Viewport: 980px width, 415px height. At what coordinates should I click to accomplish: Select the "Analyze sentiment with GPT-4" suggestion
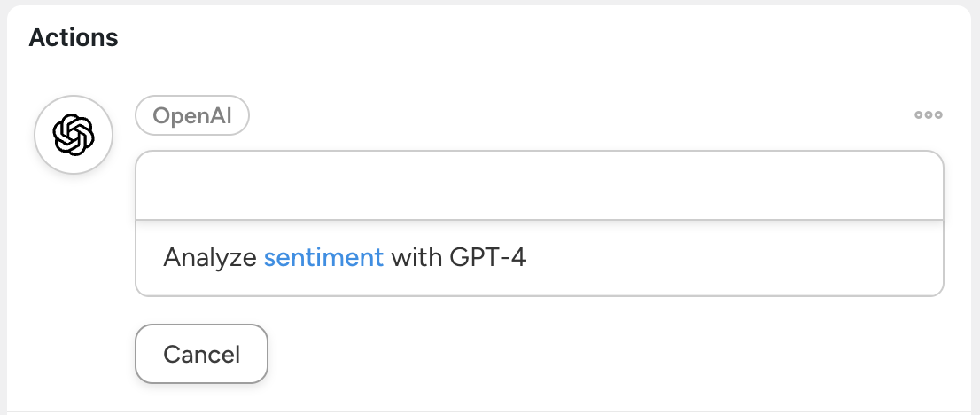[x=539, y=258]
